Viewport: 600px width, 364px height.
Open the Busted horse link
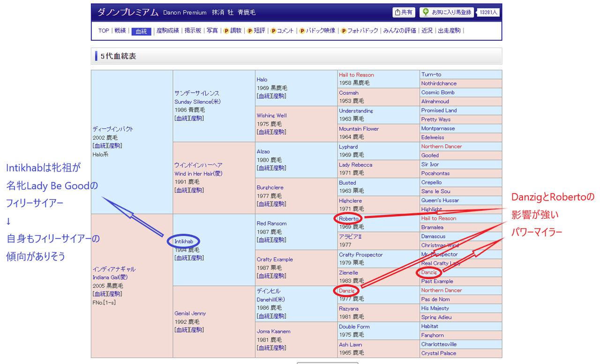[x=348, y=183]
